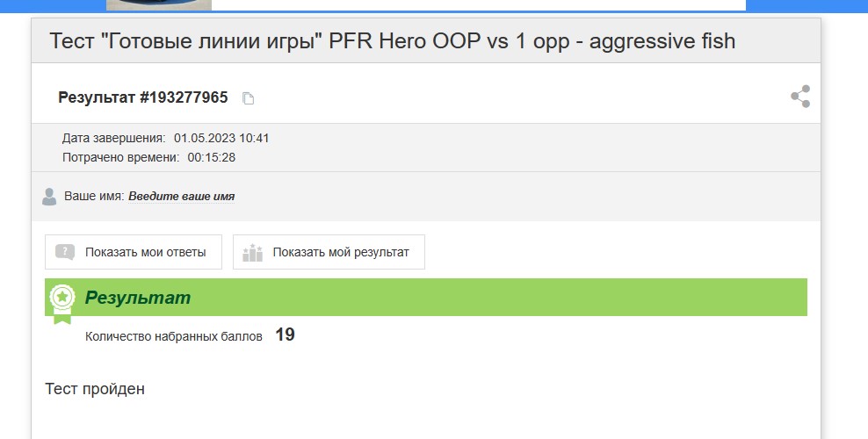Screen dimensions: 868x439
Task: Click the Количество набранных баллов label
Action: (173, 336)
